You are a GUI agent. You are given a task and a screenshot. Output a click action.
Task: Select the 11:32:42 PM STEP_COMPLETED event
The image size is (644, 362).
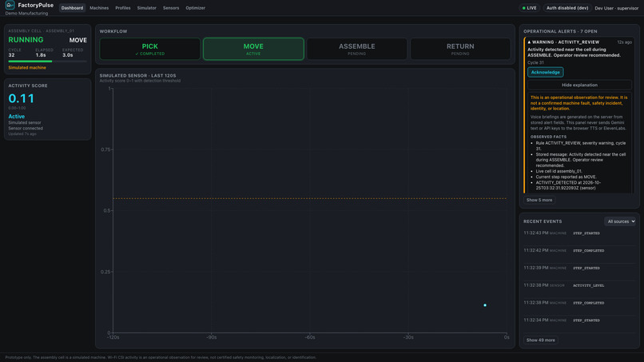click(579, 250)
